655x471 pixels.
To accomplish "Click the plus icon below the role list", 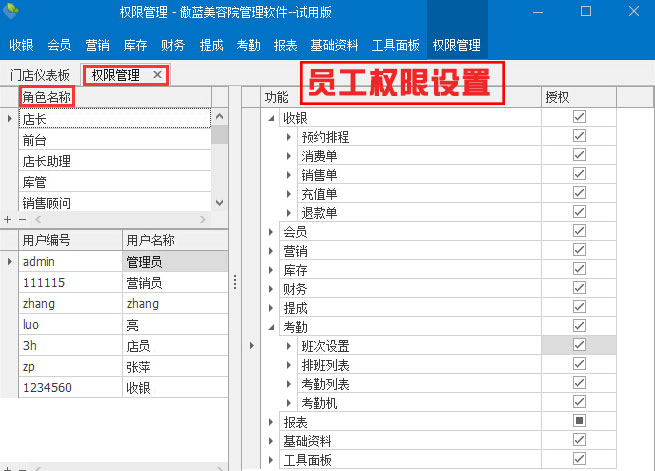I will tap(8, 218).
